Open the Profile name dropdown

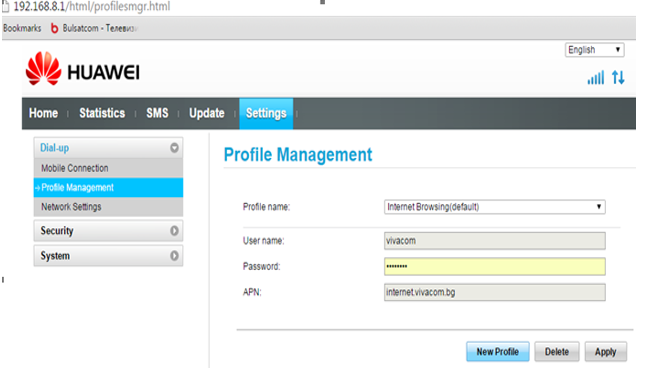tap(495, 207)
